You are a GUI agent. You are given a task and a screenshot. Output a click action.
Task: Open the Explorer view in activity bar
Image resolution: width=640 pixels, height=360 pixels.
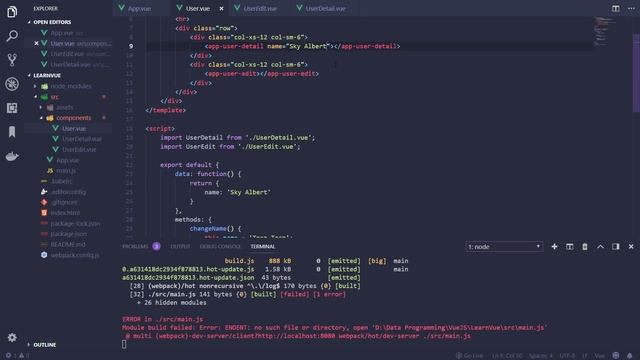pos(12,12)
